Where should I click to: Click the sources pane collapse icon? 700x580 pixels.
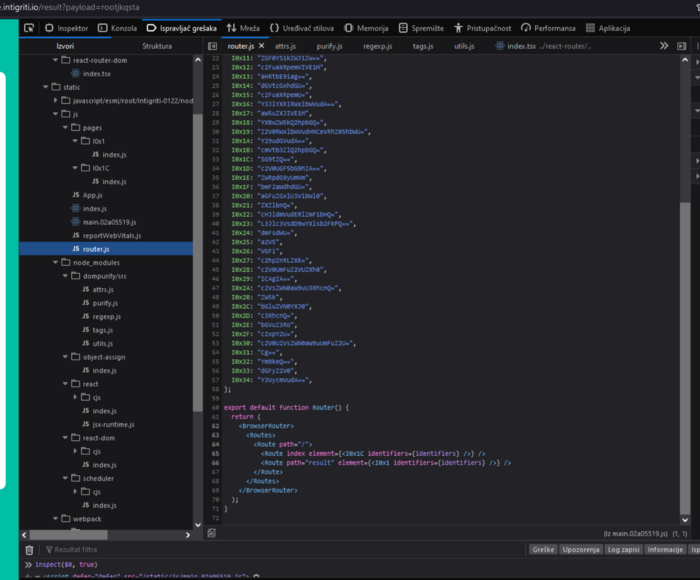(213, 46)
